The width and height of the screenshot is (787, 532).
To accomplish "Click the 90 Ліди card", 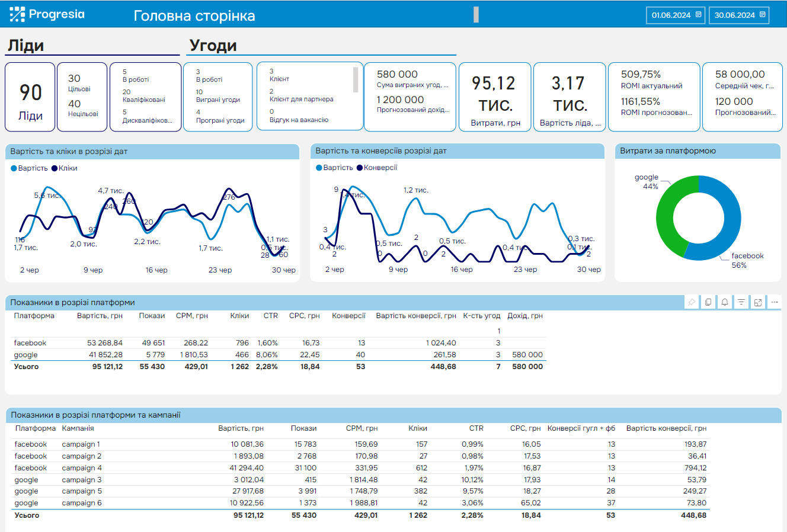I will click(x=30, y=97).
